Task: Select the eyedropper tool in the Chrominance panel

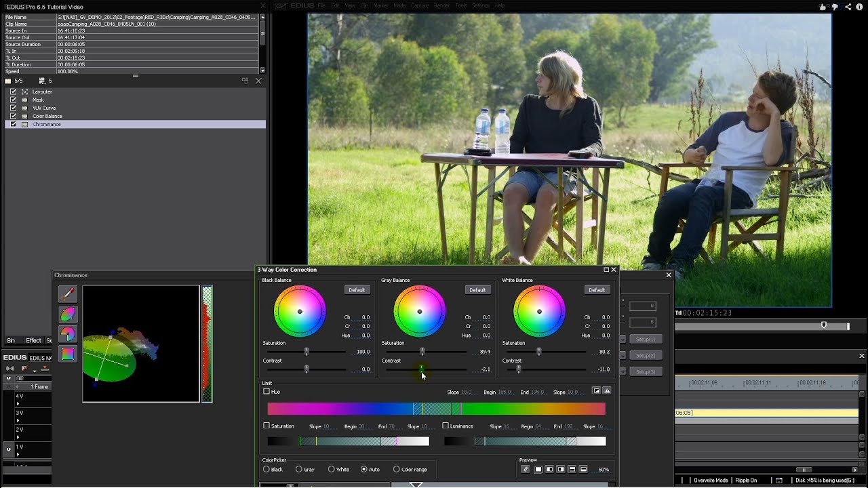Action: [x=67, y=294]
